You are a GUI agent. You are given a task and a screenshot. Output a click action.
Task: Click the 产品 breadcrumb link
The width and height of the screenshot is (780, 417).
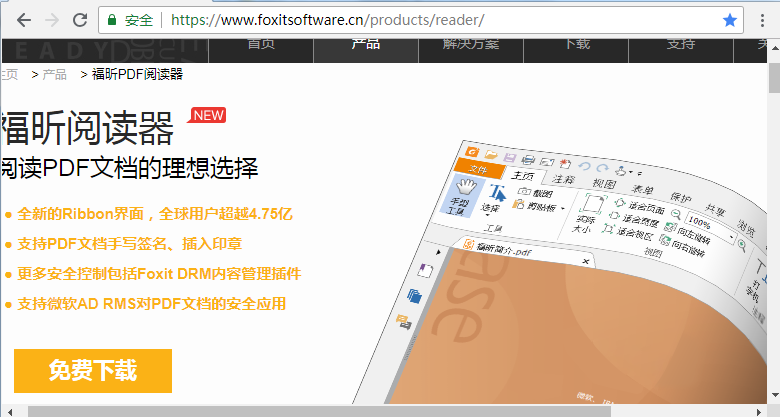pyautogui.click(x=54, y=75)
